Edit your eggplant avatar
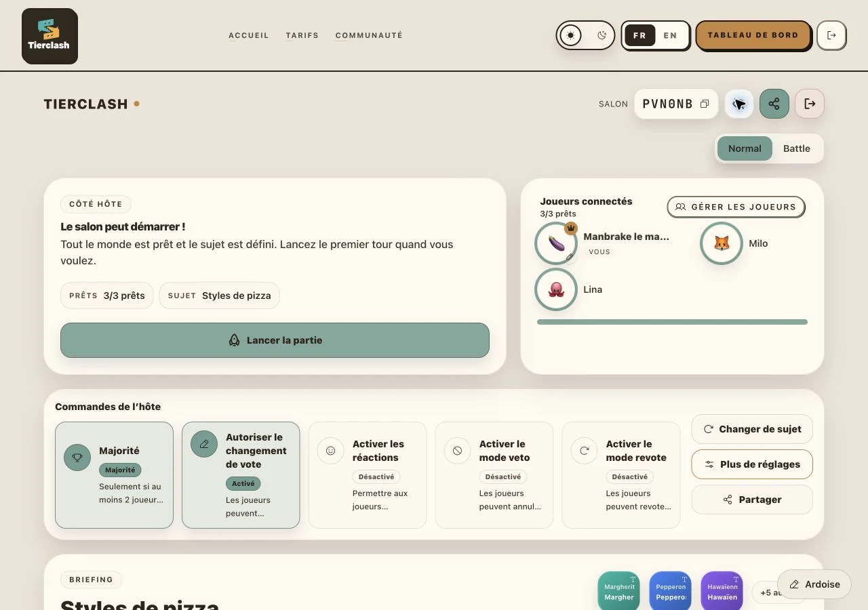Screen dimensions: 868x610 [x=556, y=243]
